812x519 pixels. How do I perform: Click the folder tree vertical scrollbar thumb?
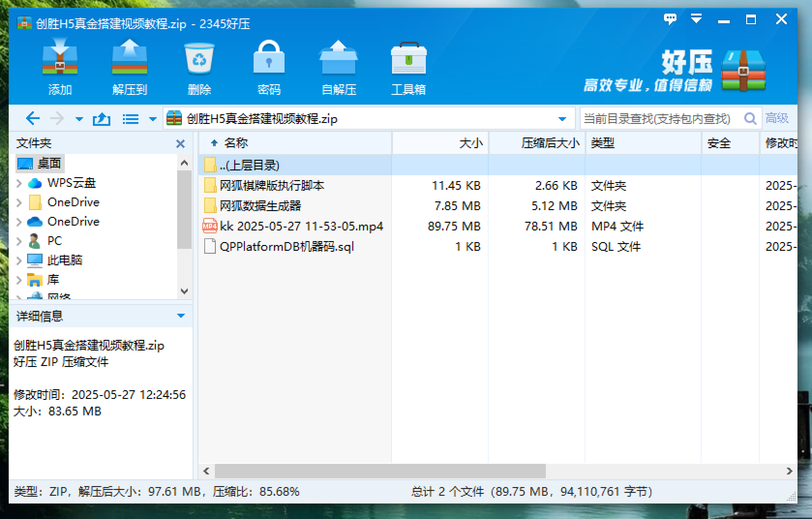click(x=184, y=209)
